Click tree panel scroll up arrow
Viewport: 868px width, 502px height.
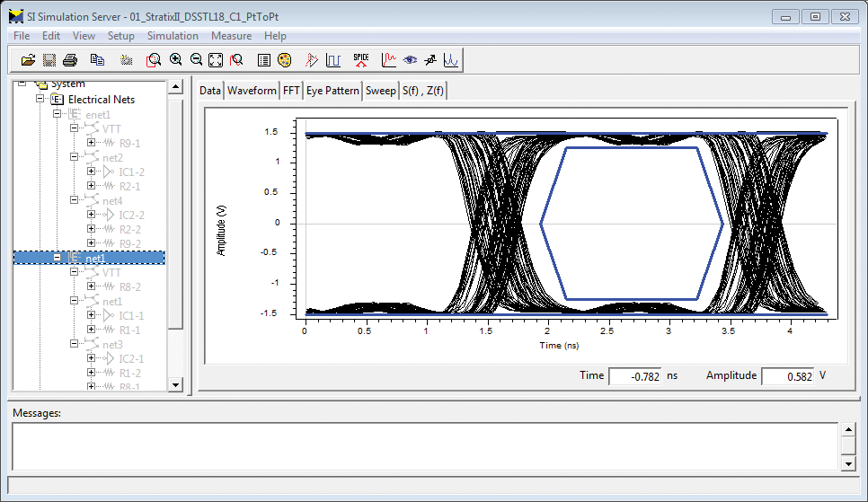(x=175, y=87)
